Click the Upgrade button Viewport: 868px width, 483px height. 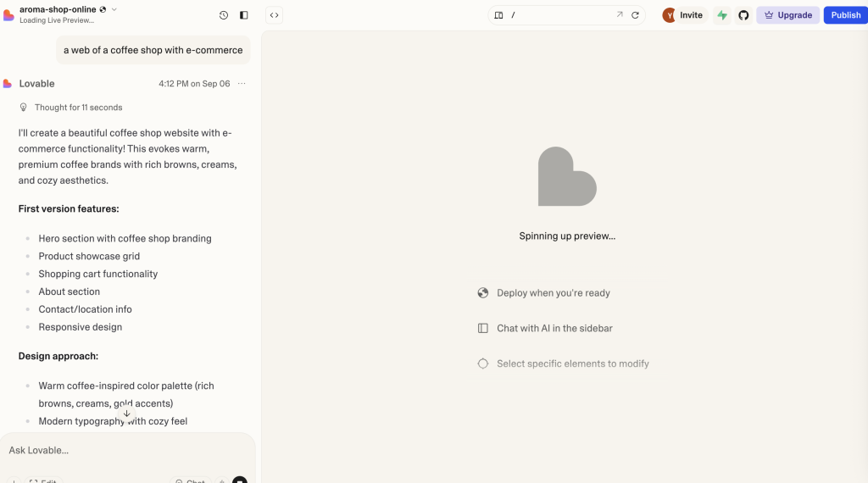pos(787,15)
